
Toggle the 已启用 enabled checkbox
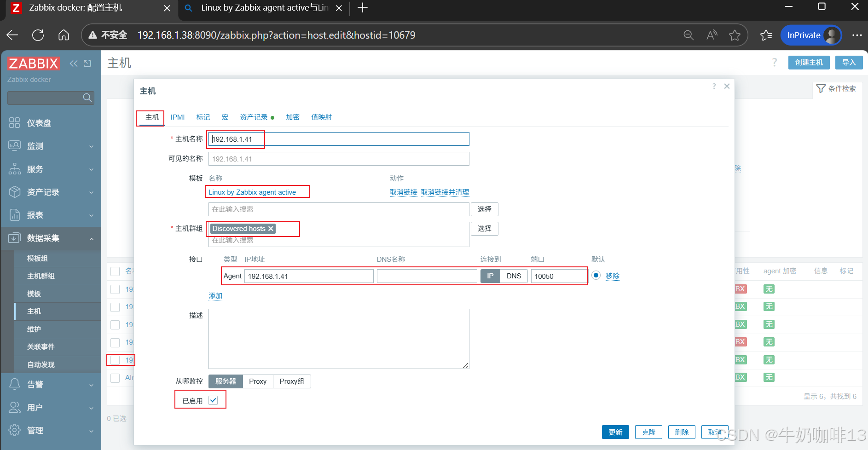(x=213, y=400)
